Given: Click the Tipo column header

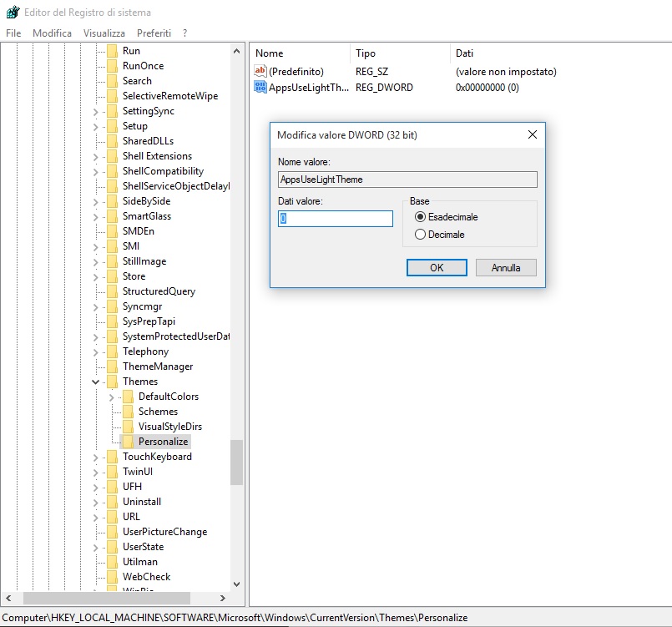Looking at the screenshot, I should tap(401, 53).
